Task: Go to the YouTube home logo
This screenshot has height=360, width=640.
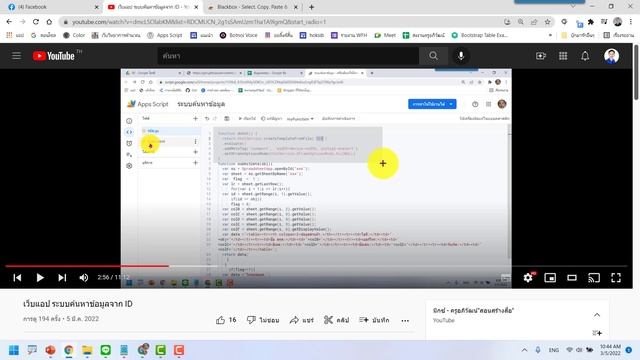Action: [53, 56]
